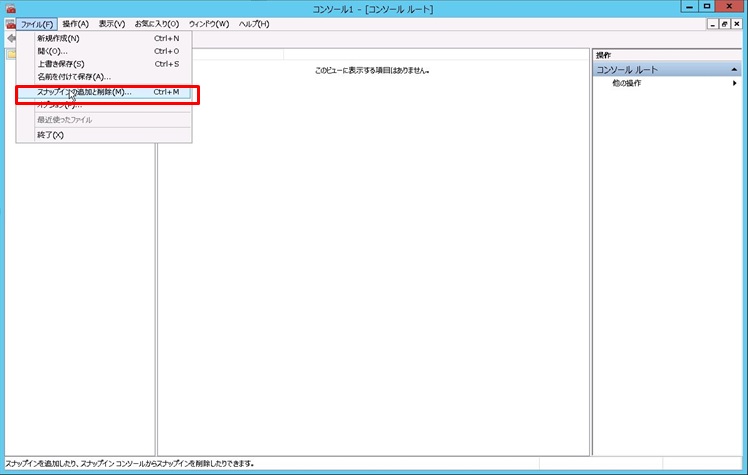Viewport: 748px width, 475px height.
Task: Select 新規作成(N) in the File menu
Action: point(58,38)
